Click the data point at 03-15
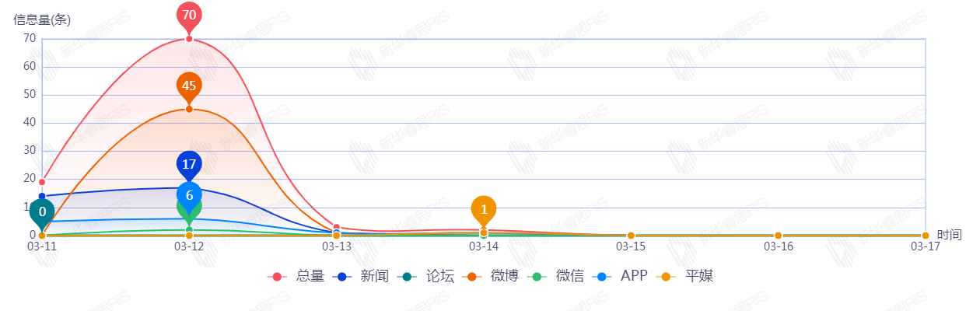The image size is (980, 311). [631, 236]
